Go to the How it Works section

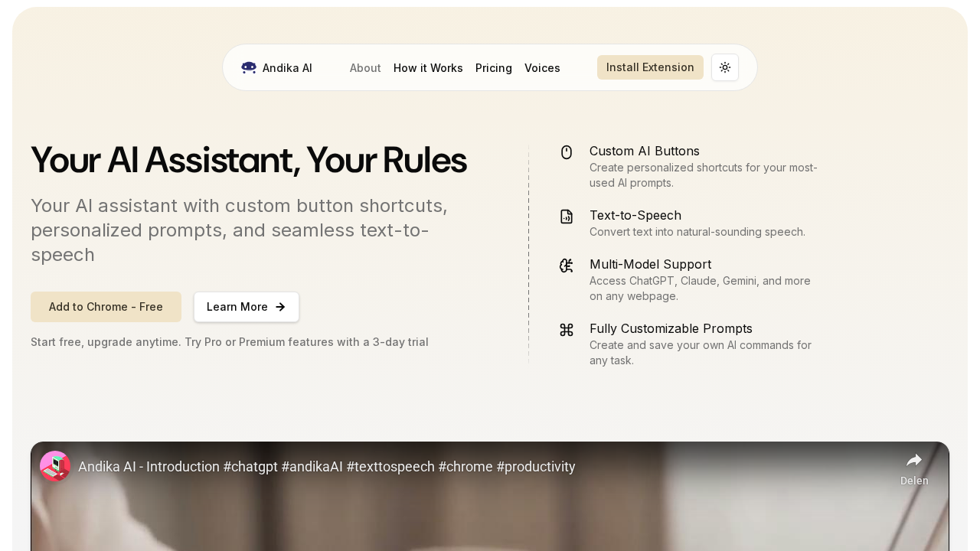(x=428, y=67)
